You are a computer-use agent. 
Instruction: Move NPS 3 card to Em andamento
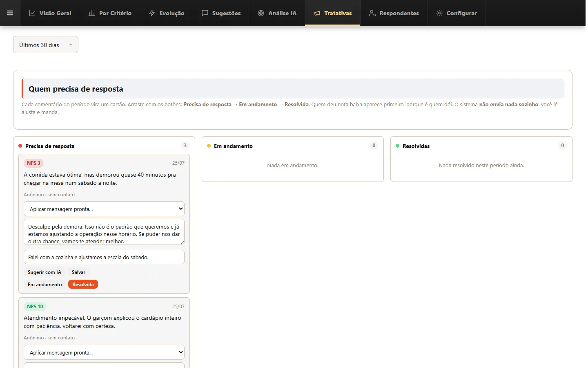coord(45,285)
